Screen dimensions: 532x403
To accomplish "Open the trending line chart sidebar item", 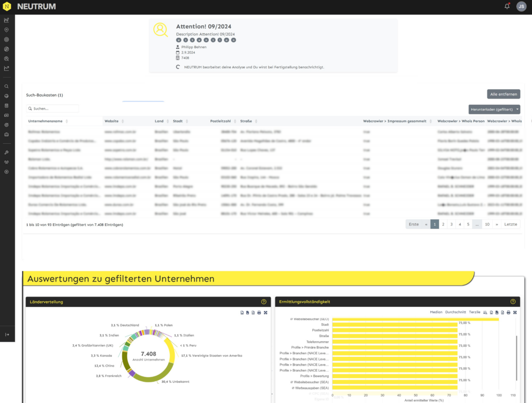I will click(6, 68).
